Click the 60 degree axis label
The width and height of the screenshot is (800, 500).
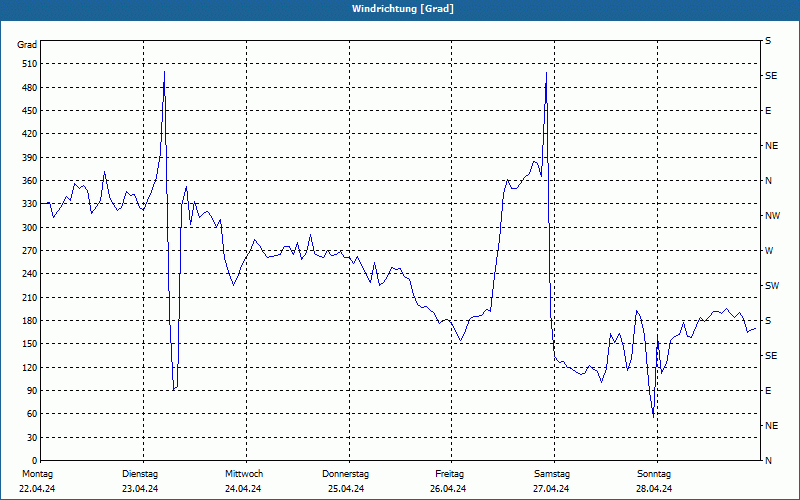(32, 414)
